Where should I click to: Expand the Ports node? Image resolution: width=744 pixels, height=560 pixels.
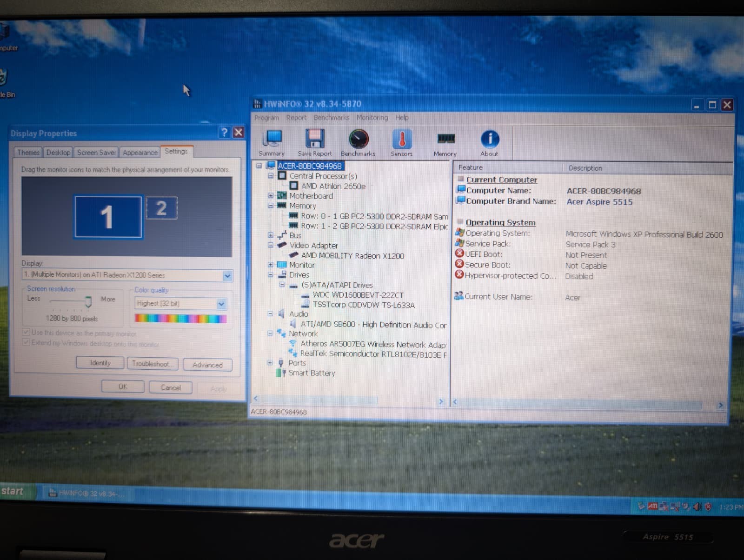tap(270, 362)
